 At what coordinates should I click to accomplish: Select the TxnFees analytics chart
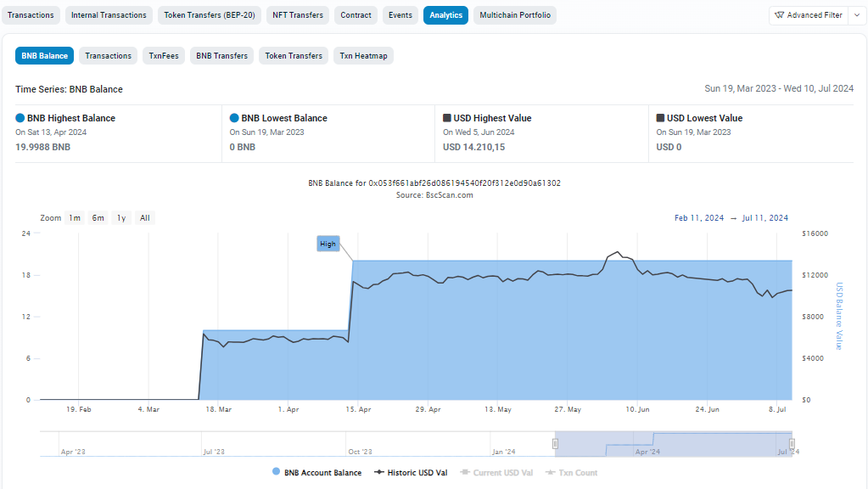165,56
